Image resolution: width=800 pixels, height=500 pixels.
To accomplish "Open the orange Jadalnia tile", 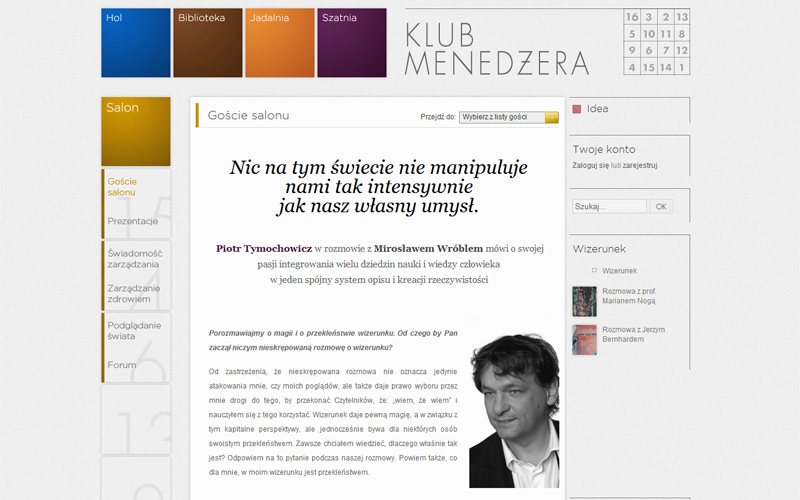I will point(280,43).
